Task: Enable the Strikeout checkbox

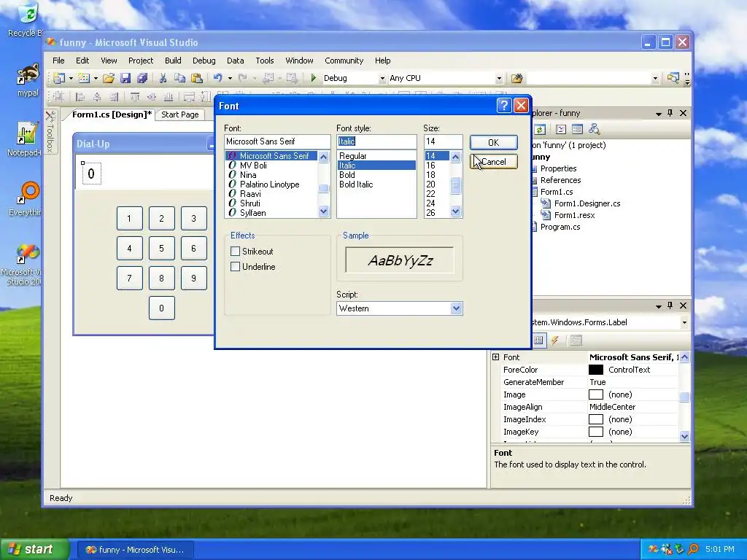Action: click(235, 251)
